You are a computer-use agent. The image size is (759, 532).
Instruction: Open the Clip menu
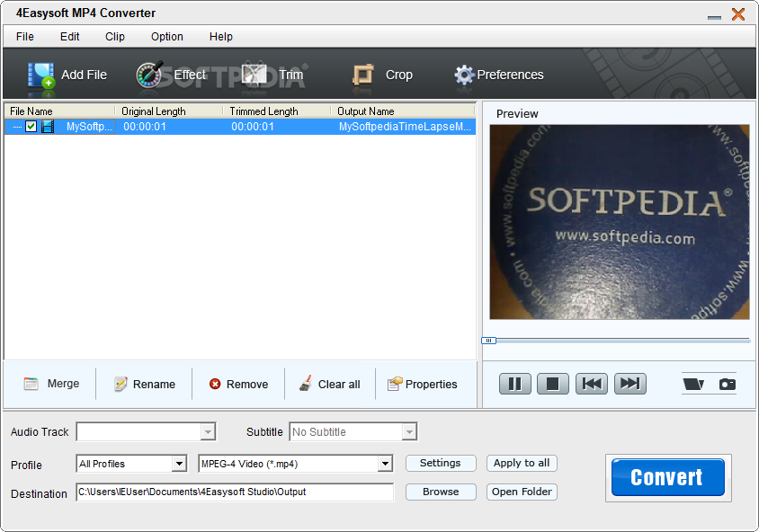pos(115,37)
